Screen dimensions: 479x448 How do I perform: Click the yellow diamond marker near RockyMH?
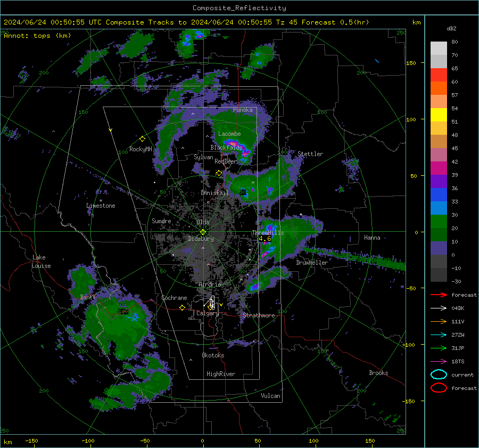click(142, 139)
